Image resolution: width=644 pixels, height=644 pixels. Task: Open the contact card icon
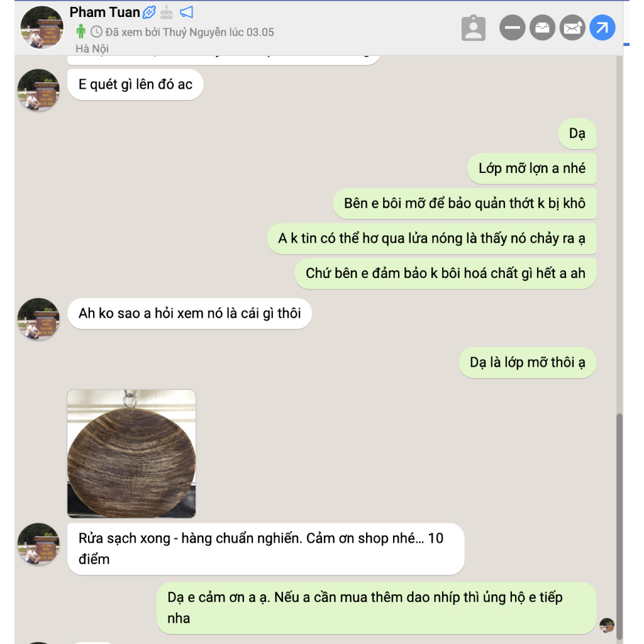click(x=474, y=28)
